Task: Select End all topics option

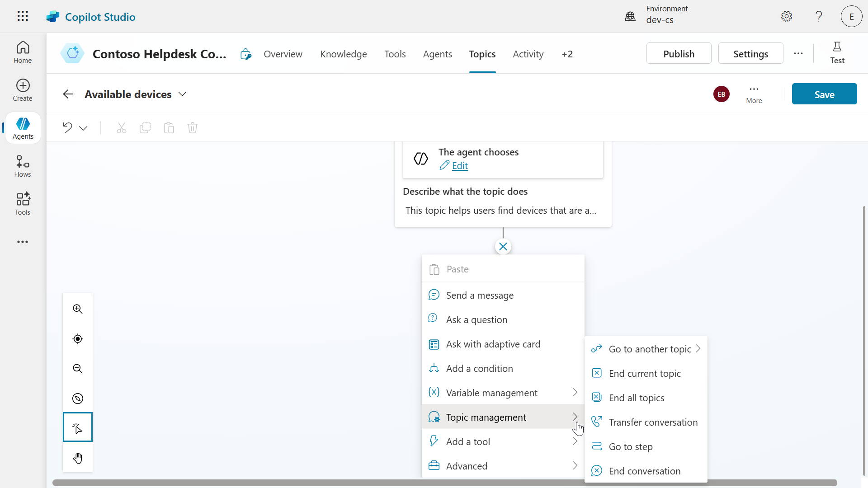Action: pyautogui.click(x=636, y=398)
